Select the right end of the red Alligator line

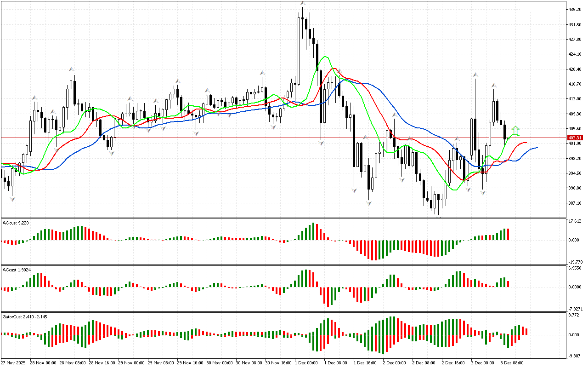click(x=526, y=143)
